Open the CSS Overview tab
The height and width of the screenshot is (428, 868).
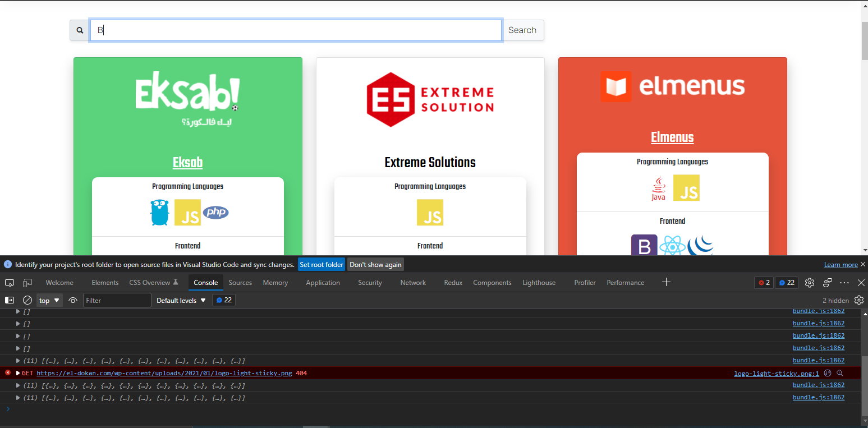tap(154, 283)
